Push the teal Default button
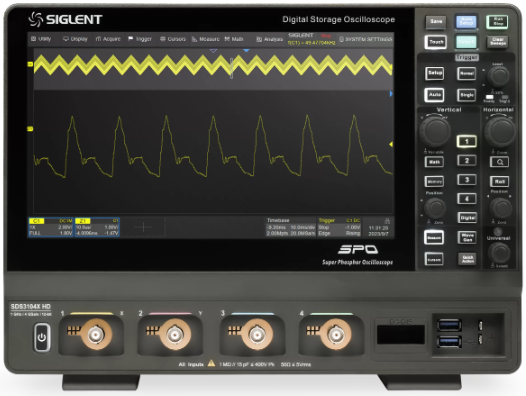The image size is (526, 396). (x=466, y=42)
